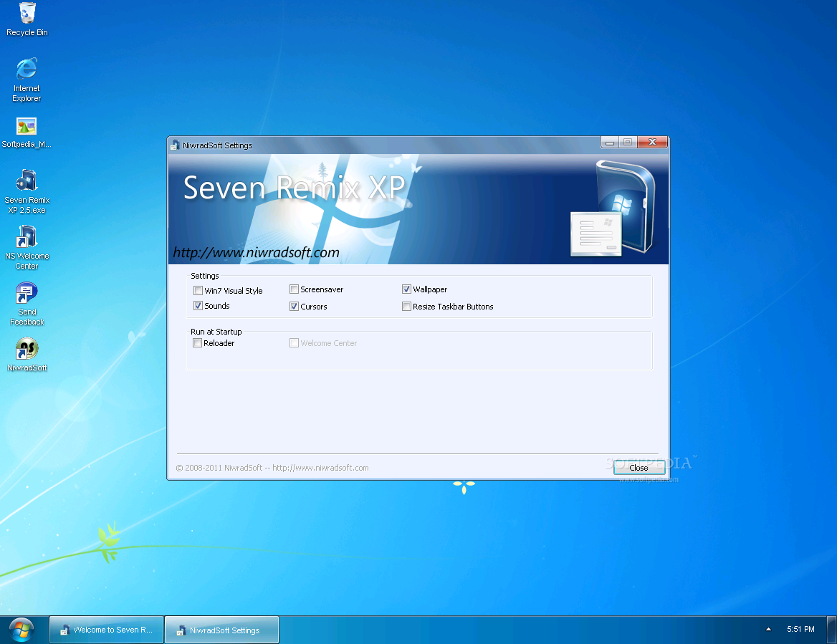Viewport: 837px width, 644px height.
Task: Select the Softpedia_M... image file icon
Action: [27, 133]
